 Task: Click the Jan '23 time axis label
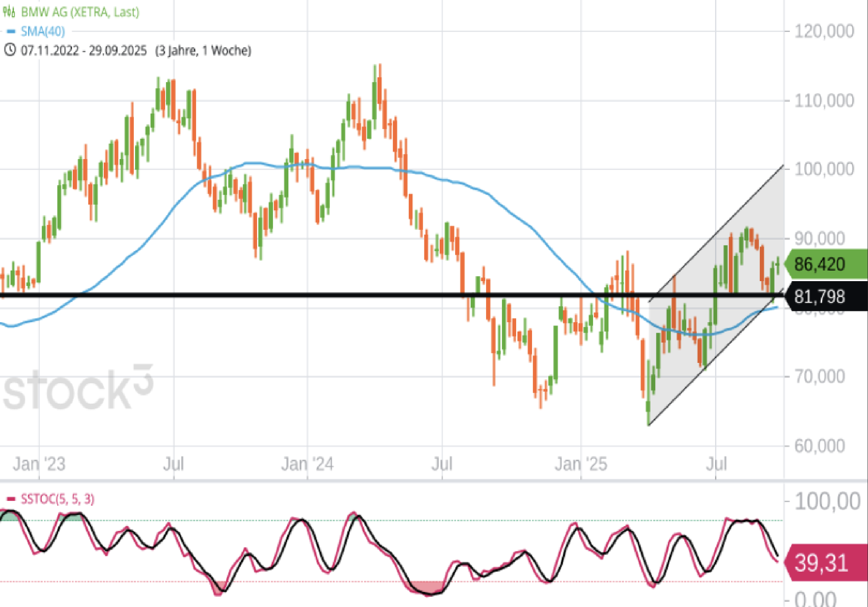click(39, 464)
